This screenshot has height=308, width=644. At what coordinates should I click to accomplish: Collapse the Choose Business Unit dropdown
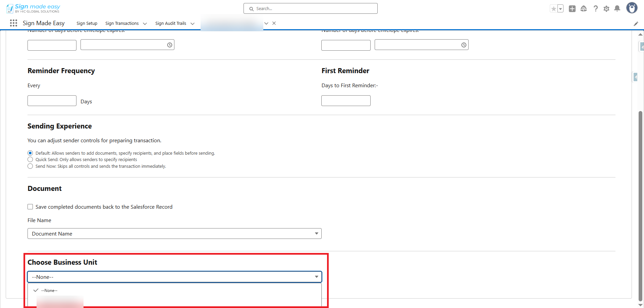point(174,277)
